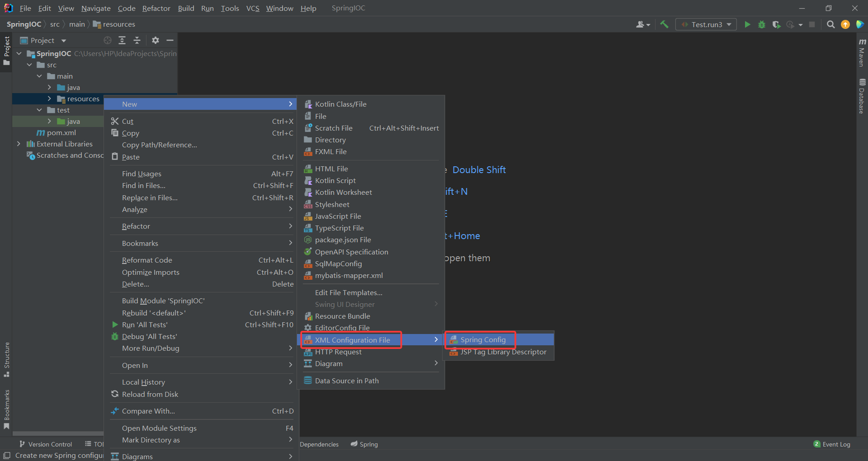Click Open Module Settings
This screenshot has height=461, width=868.
(201, 428)
